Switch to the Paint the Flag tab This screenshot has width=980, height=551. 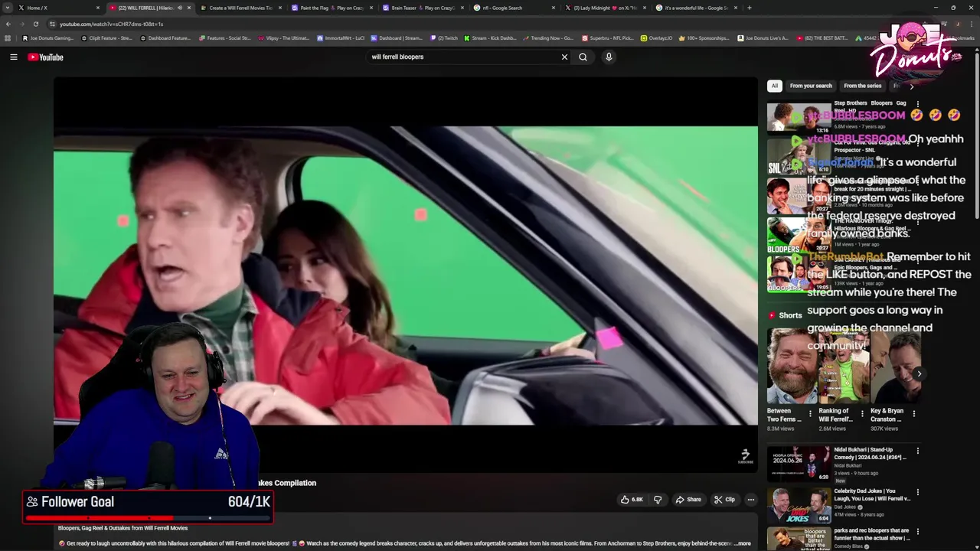pos(332,8)
